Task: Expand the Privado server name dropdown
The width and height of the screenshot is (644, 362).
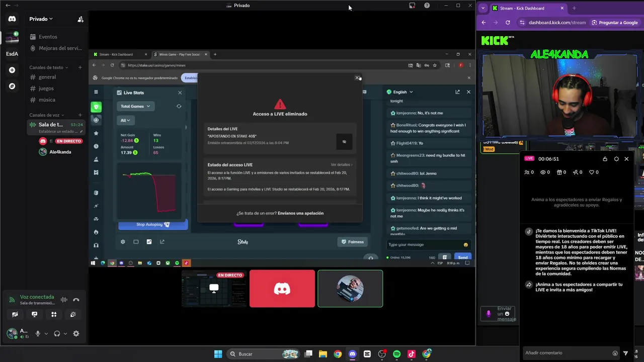Action: point(41,19)
